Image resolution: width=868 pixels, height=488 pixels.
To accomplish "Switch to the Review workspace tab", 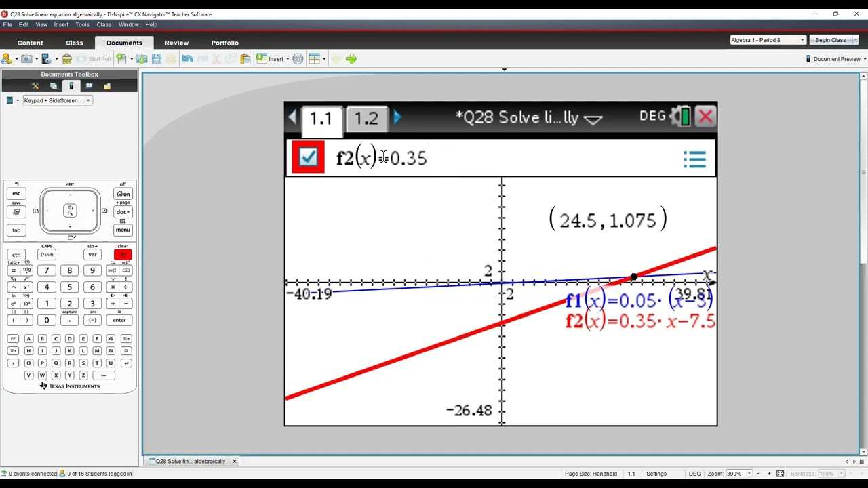I will coord(177,43).
